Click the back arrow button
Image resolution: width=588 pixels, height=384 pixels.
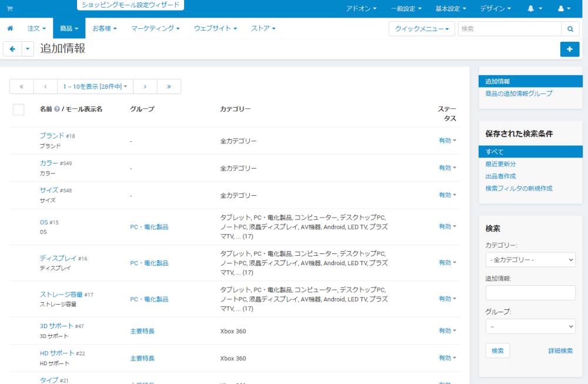point(12,49)
